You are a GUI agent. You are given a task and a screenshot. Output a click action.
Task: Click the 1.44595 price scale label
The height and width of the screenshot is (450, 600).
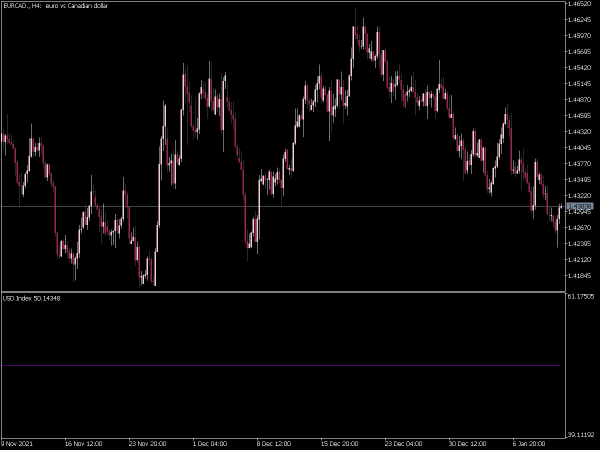tap(580, 116)
